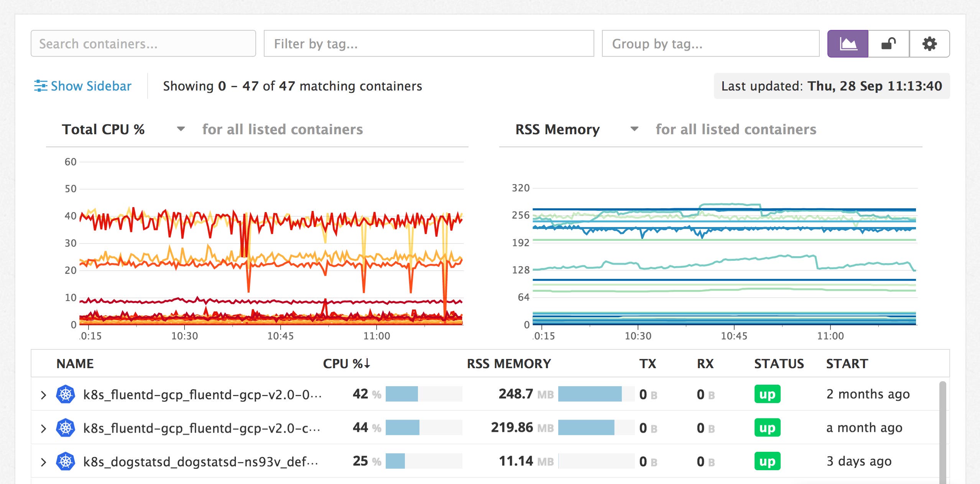Expand the k8s_dogstatsd container row
This screenshot has height=484, width=980.
[43, 461]
